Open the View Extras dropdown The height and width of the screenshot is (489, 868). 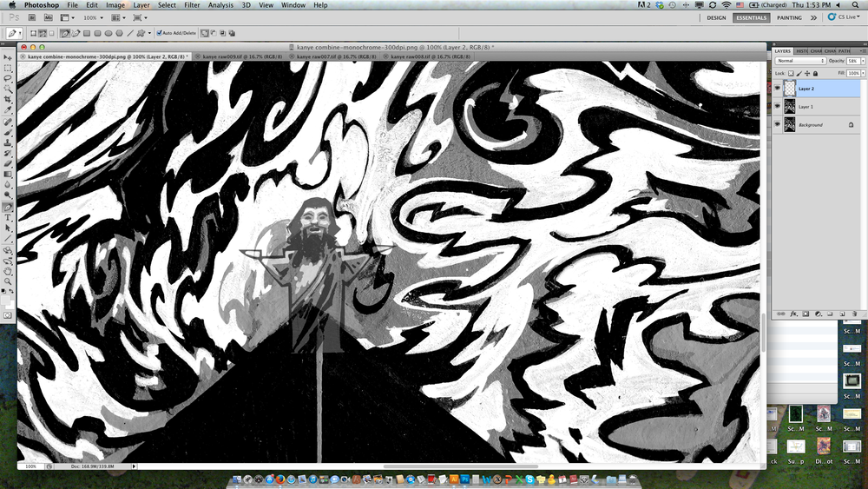[x=68, y=17]
